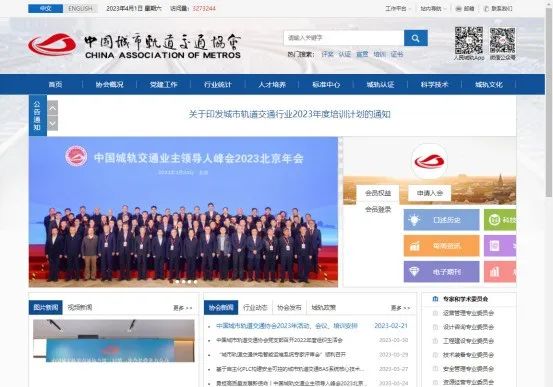Switch to the 视频新闻 tab
The height and width of the screenshot is (387, 553).
pos(80,307)
